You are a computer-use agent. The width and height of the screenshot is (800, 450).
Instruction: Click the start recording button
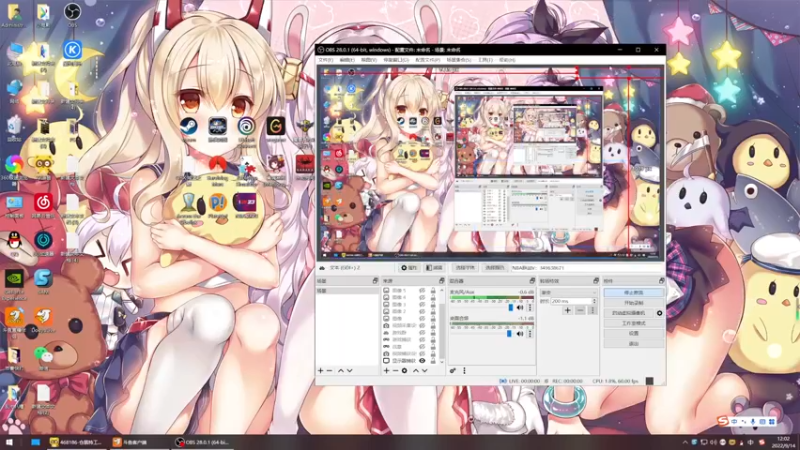coord(634,303)
